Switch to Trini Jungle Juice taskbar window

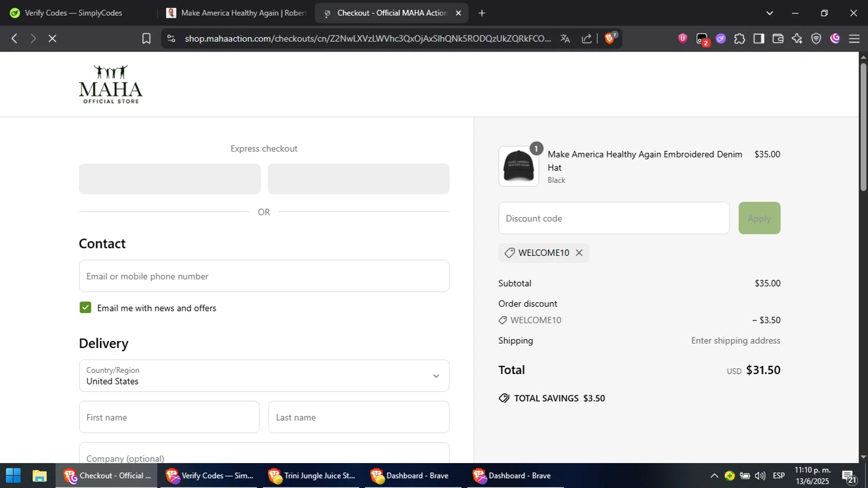tap(311, 476)
